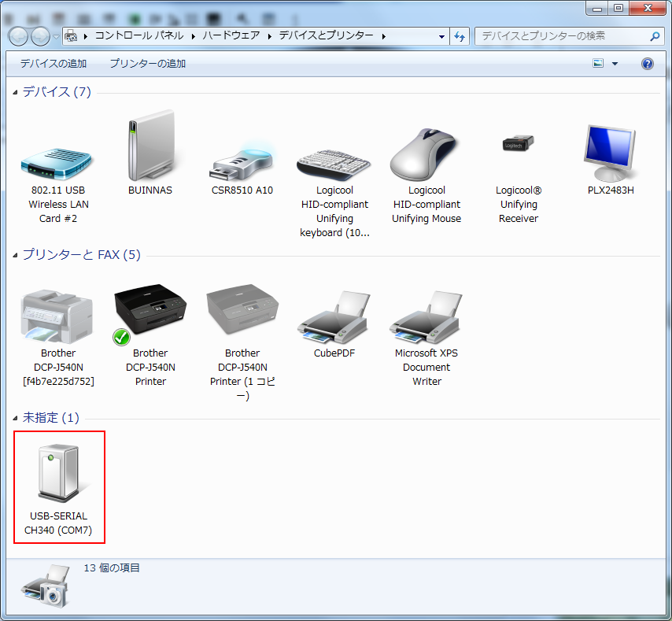This screenshot has width=672, height=621.
Task: Click デバイスの追加 toolbar command
Action: pyautogui.click(x=54, y=64)
